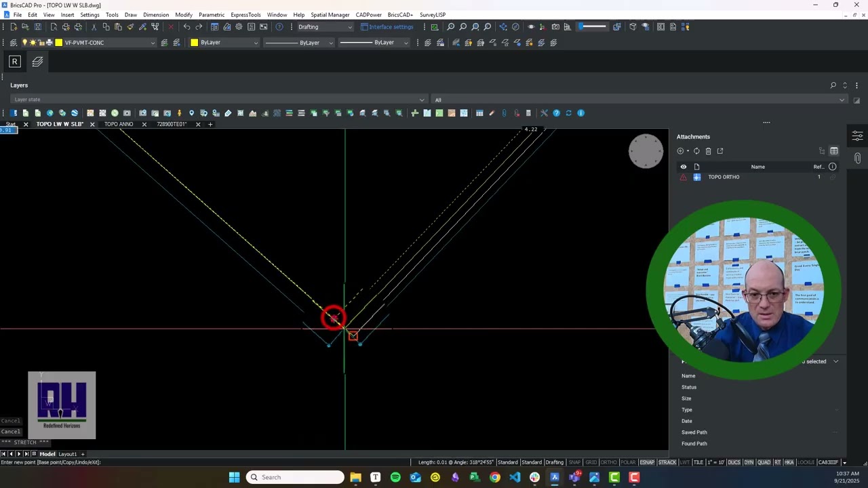Image resolution: width=868 pixels, height=488 pixels.
Task: Click the open external icon in Attachments panel
Action: 720,151
